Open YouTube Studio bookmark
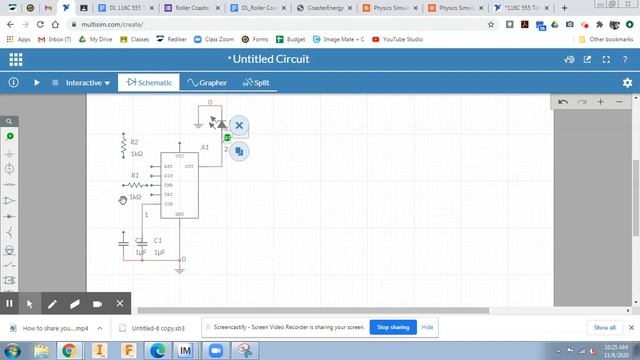This screenshot has width=640, height=360. click(397, 39)
